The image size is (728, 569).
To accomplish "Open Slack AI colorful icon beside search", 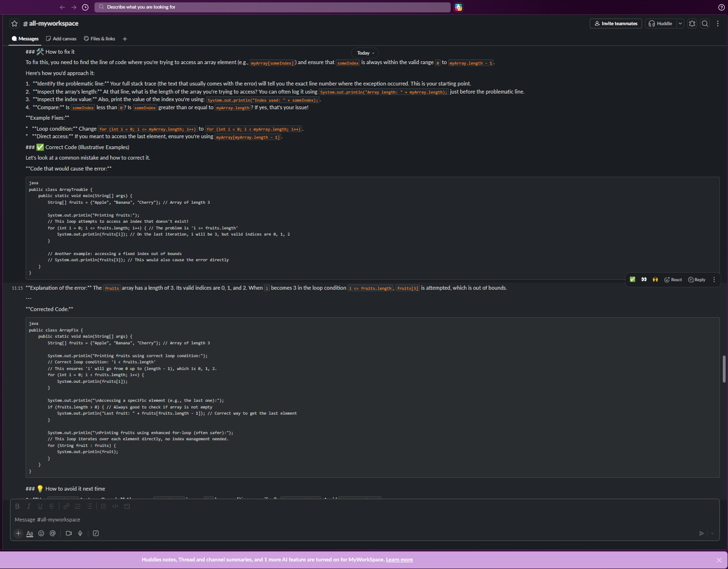I will point(458,7).
